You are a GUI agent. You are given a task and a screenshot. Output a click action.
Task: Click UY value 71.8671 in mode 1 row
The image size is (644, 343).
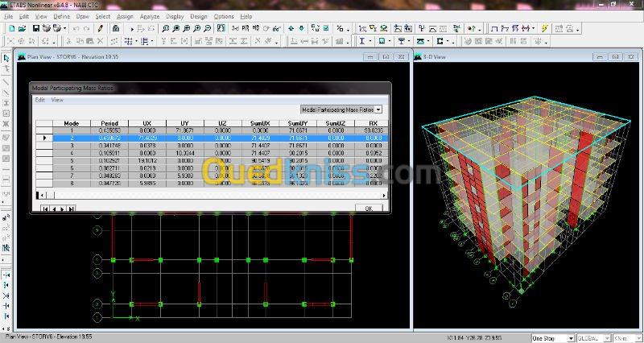click(185, 130)
